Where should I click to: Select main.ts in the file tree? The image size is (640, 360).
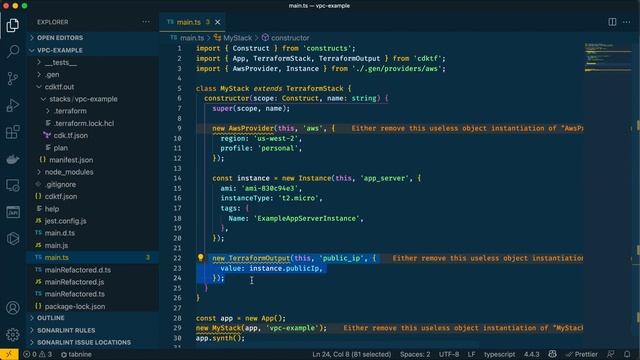click(93, 258)
